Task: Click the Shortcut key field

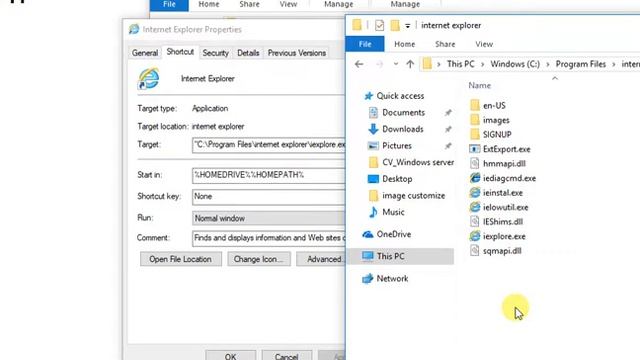Action: click(x=269, y=197)
